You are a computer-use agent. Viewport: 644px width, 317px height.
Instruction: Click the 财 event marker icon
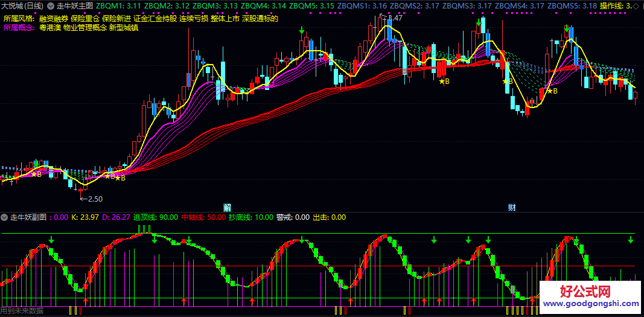pos(512,207)
